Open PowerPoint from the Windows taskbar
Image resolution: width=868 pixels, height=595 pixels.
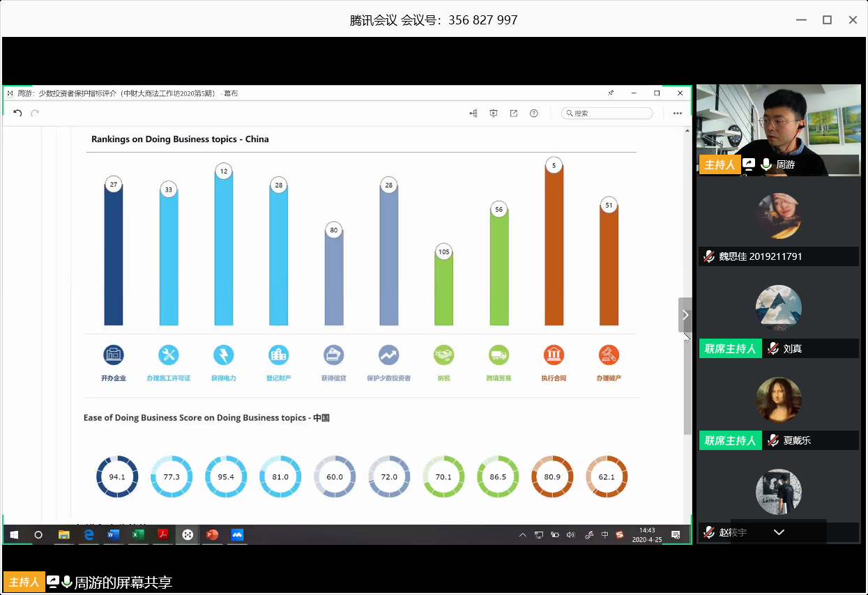212,535
